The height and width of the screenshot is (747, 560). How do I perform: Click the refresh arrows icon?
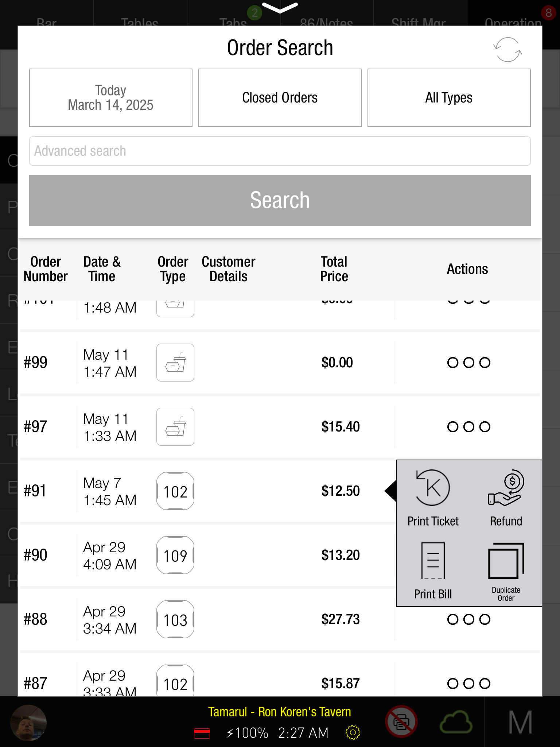[507, 50]
